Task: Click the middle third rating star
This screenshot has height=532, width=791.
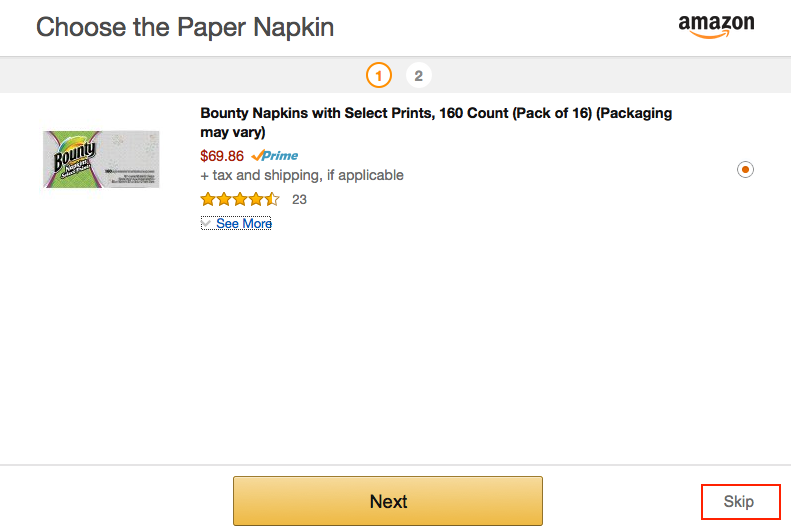Action: [240, 199]
